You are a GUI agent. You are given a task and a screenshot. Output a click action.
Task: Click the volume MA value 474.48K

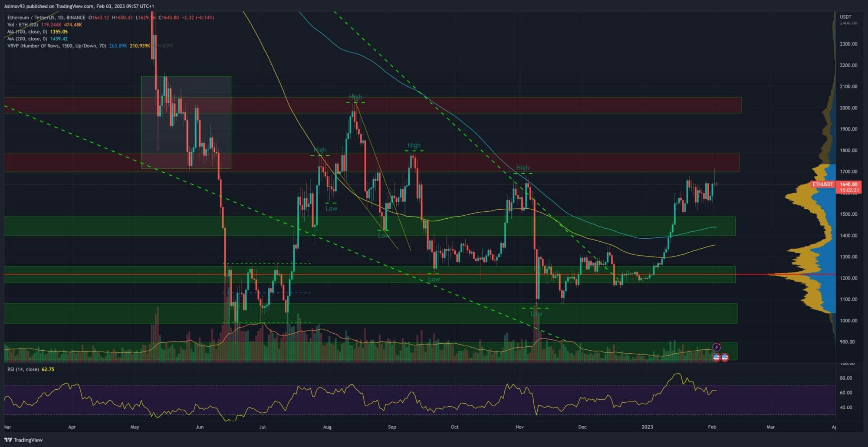click(73, 25)
